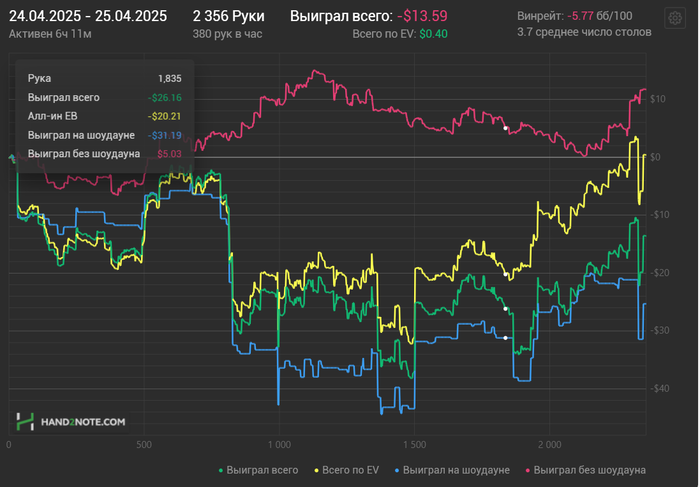The height and width of the screenshot is (487, 700).
Task: Click the white marker on the pink line
Action: coord(505,128)
